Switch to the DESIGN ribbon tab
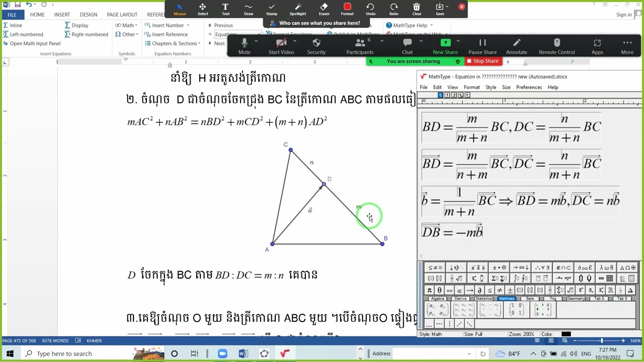Viewport: 644px width, 362px height. [x=88, y=15]
